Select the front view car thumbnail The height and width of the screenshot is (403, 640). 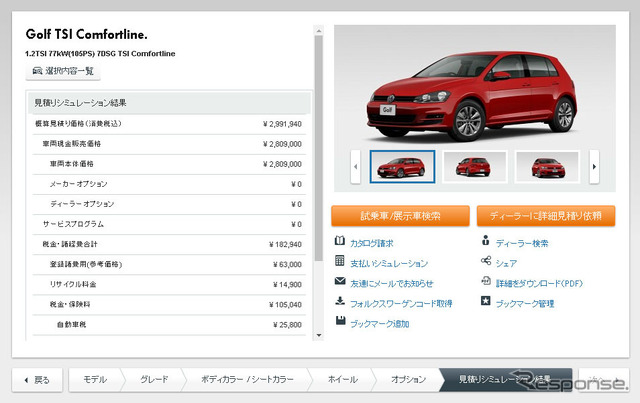[547, 167]
